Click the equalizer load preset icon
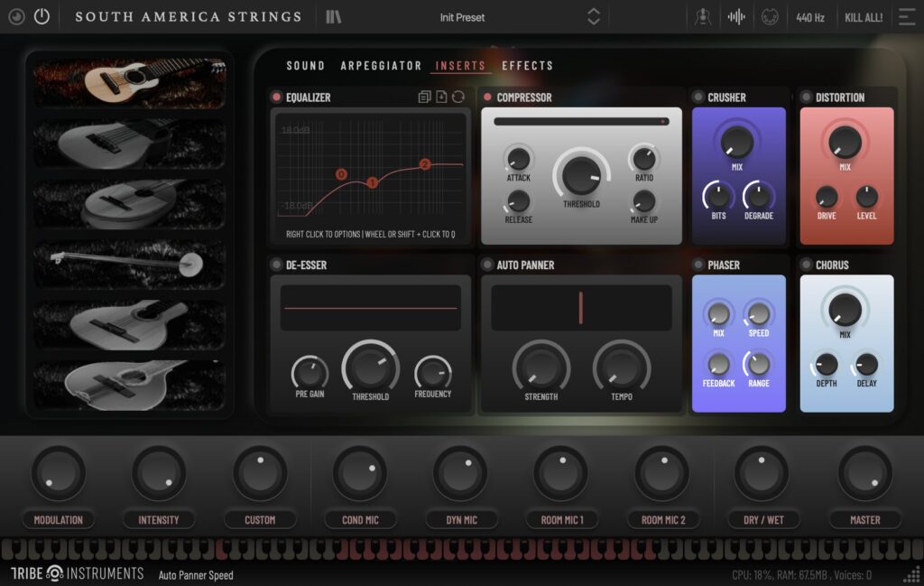This screenshot has height=586, width=924. click(441, 97)
